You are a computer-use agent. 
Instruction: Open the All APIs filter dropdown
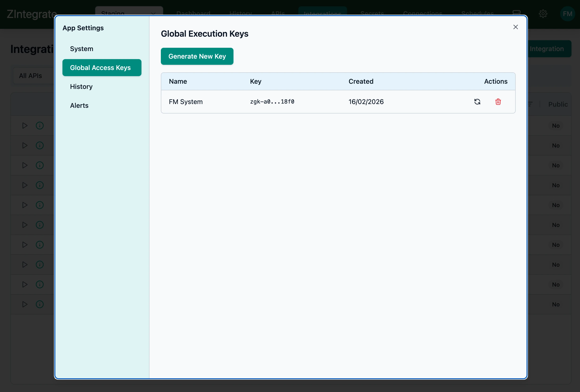[31, 75]
